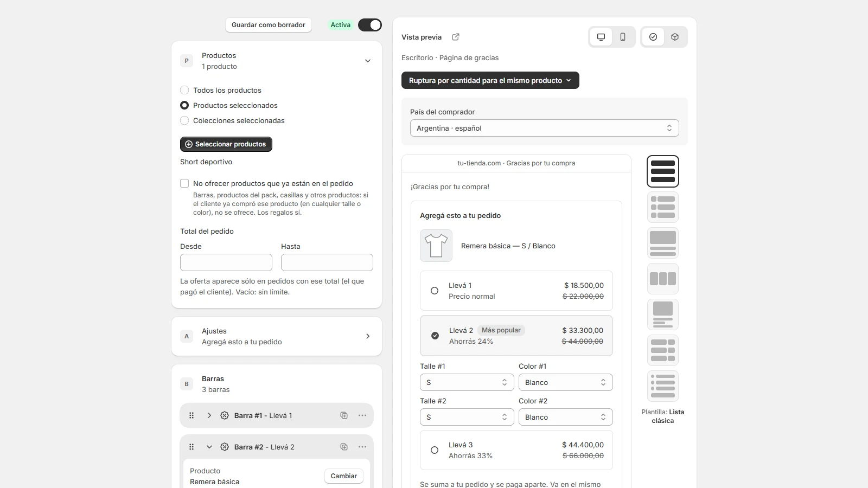Choose the three-column layout template thumbnail
The height and width of the screenshot is (488, 868).
(x=663, y=279)
